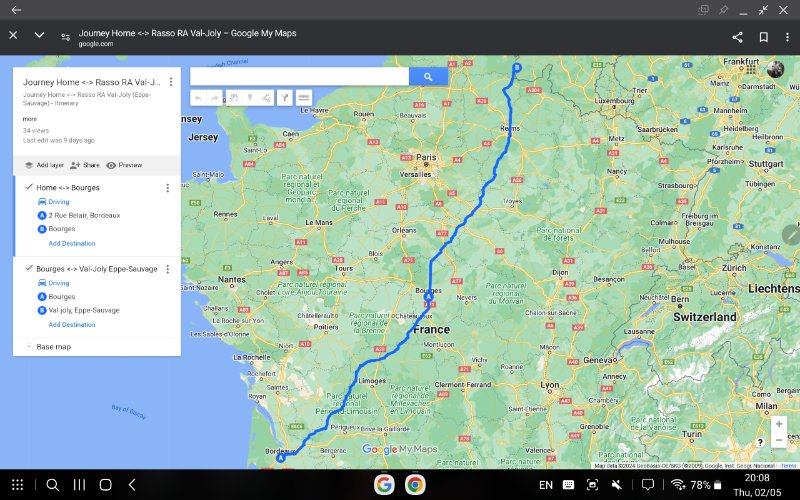Click Preview in the panel
This screenshot has width=800, height=500.
tap(124, 165)
